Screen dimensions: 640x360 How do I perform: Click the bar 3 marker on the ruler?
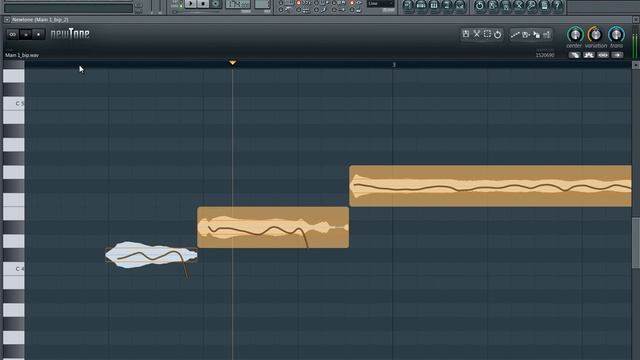point(394,65)
